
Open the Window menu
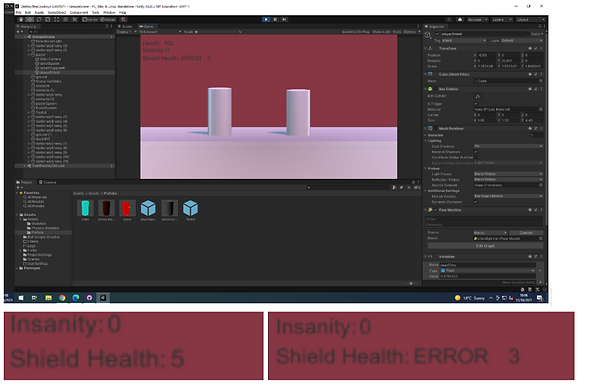point(109,13)
